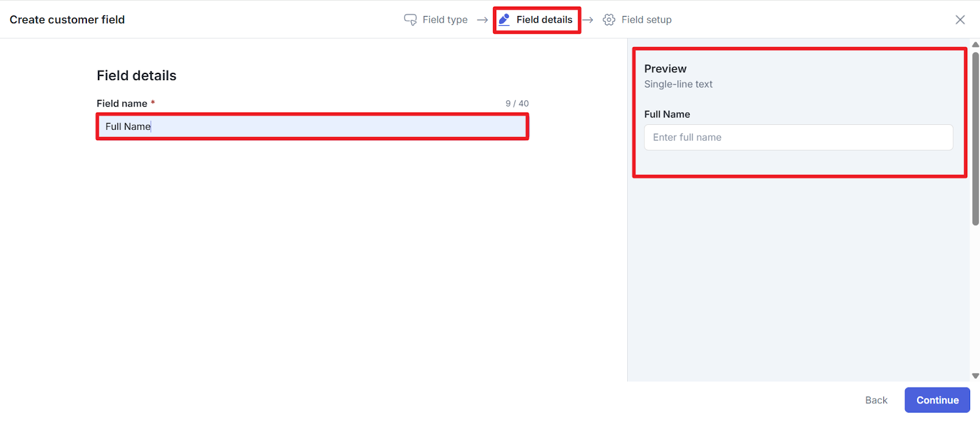Click the preview panel scrollbar thumb
Screen dimensions: 980x423
(x=975, y=138)
